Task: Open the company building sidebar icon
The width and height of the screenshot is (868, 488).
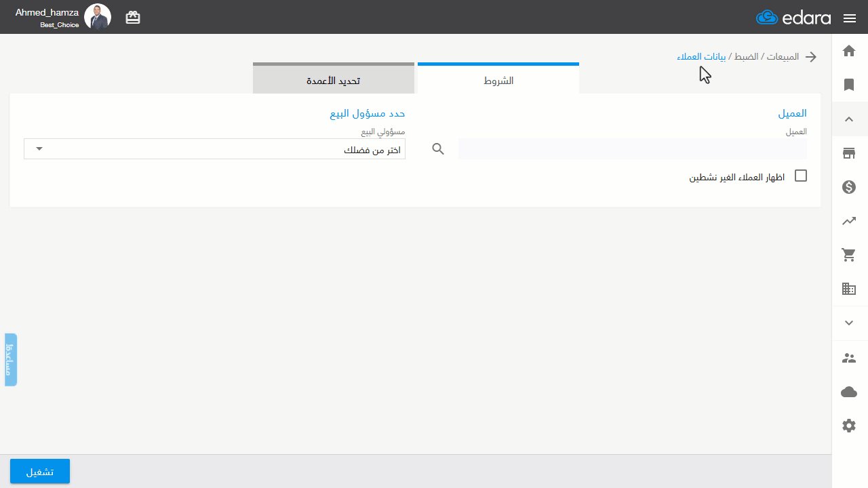Action: tap(849, 289)
